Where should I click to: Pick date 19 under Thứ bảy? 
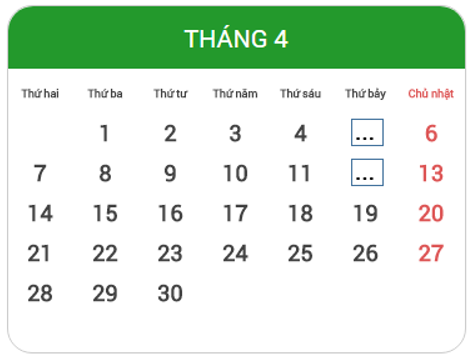pyautogui.click(x=366, y=213)
